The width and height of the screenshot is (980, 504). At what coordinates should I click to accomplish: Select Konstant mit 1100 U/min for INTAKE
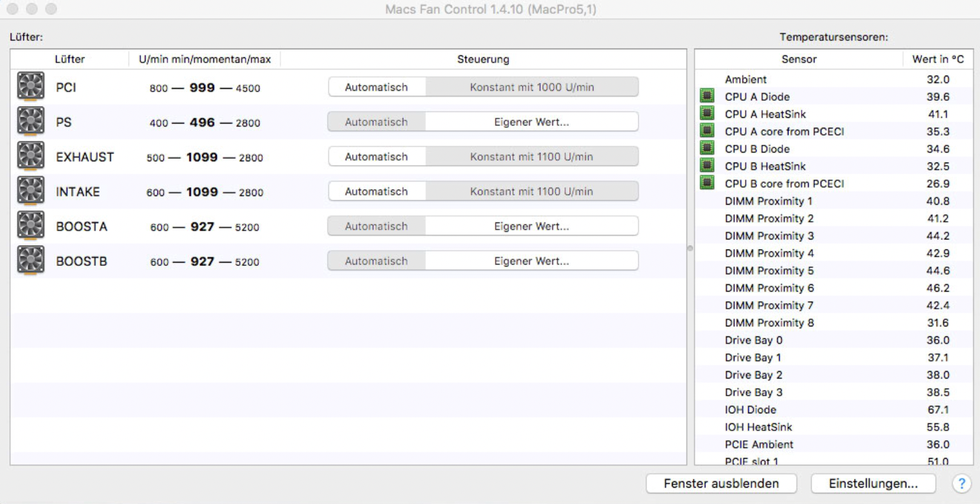[532, 191]
